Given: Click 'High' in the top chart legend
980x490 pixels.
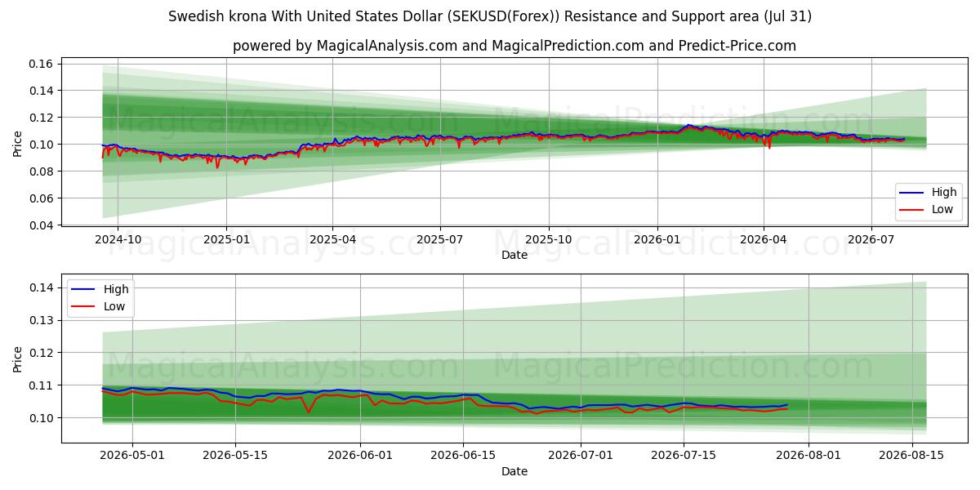Looking at the screenshot, I should [x=944, y=193].
